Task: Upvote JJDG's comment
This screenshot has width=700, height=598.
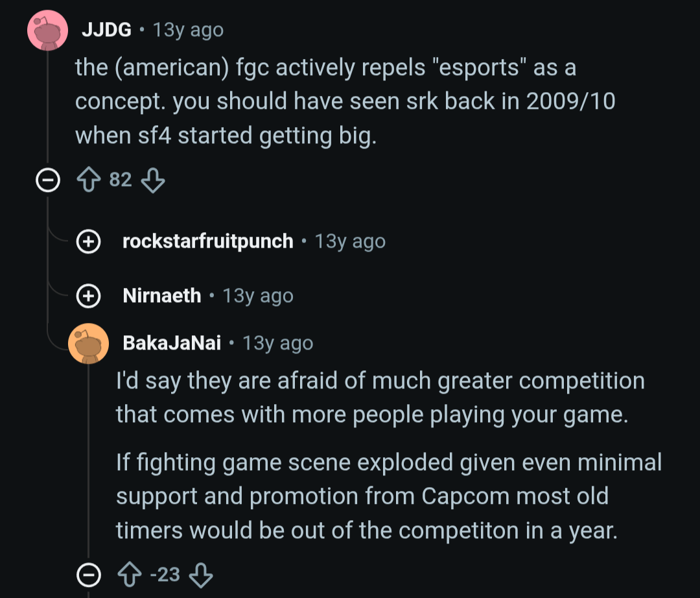Action: pyautogui.click(x=88, y=180)
